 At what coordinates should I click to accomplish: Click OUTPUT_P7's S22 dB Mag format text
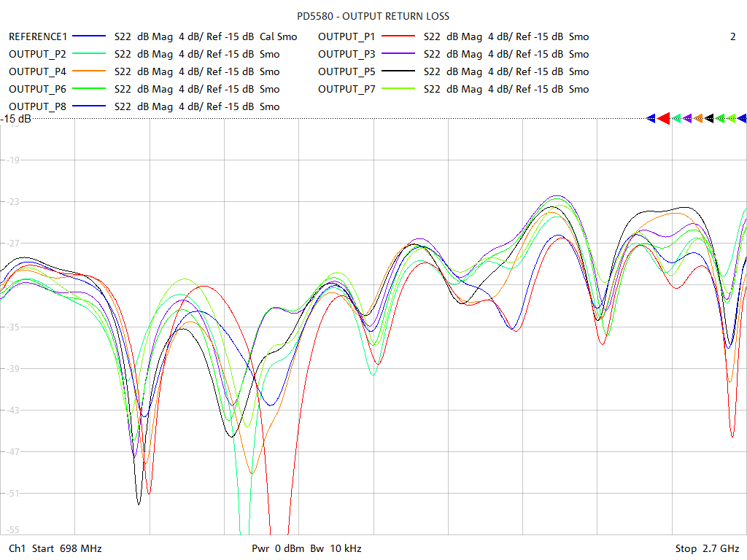(x=506, y=89)
